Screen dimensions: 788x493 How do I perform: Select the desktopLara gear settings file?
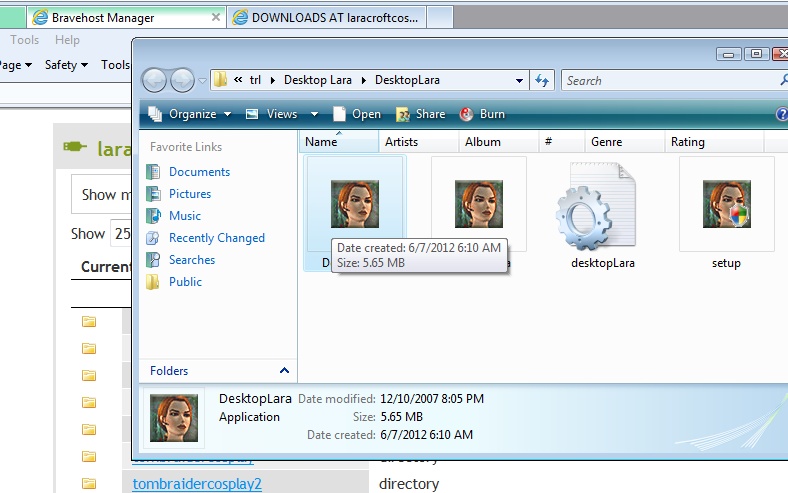[596, 206]
